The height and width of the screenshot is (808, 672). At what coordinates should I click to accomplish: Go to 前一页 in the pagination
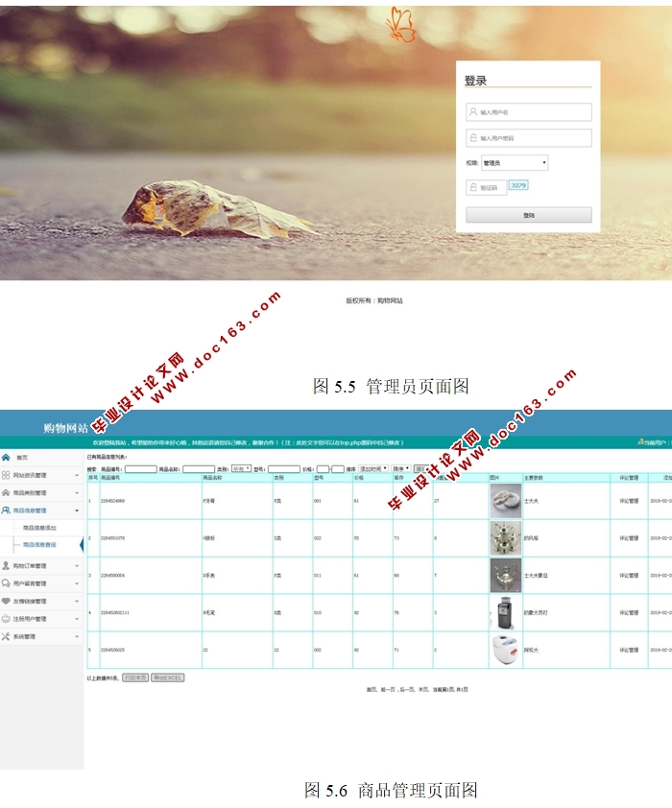pyautogui.click(x=388, y=689)
